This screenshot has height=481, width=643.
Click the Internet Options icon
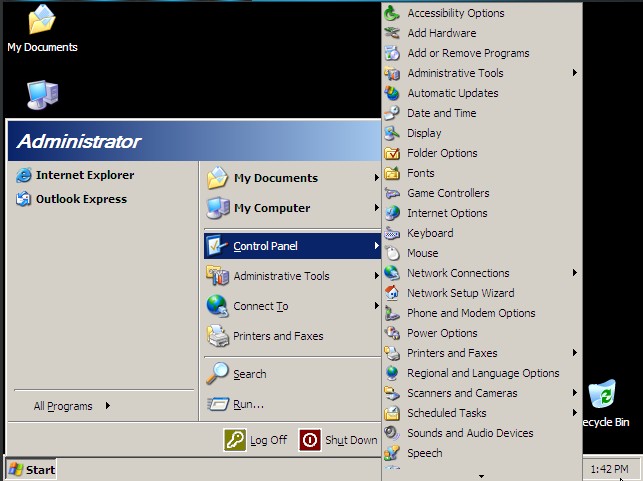pyautogui.click(x=392, y=213)
